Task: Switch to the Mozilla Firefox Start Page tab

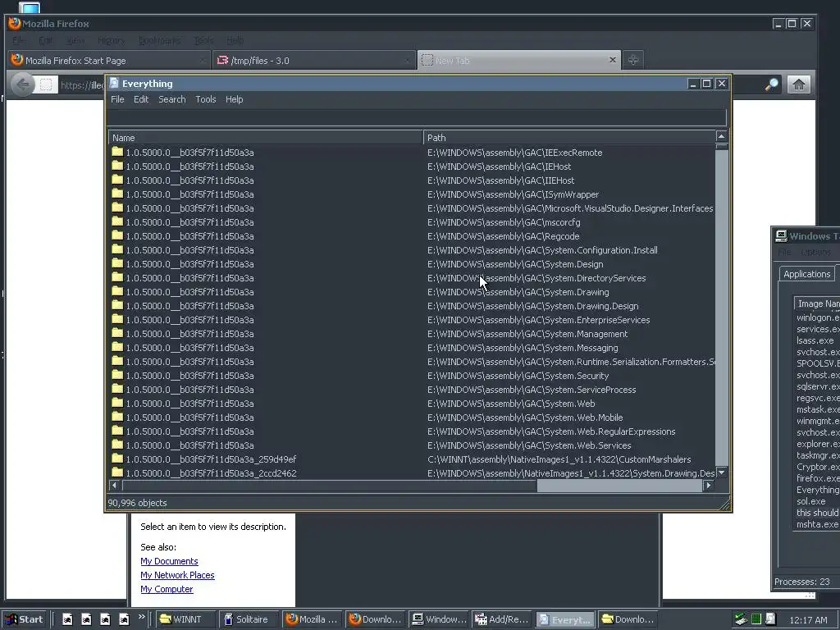Action: click(x=108, y=60)
